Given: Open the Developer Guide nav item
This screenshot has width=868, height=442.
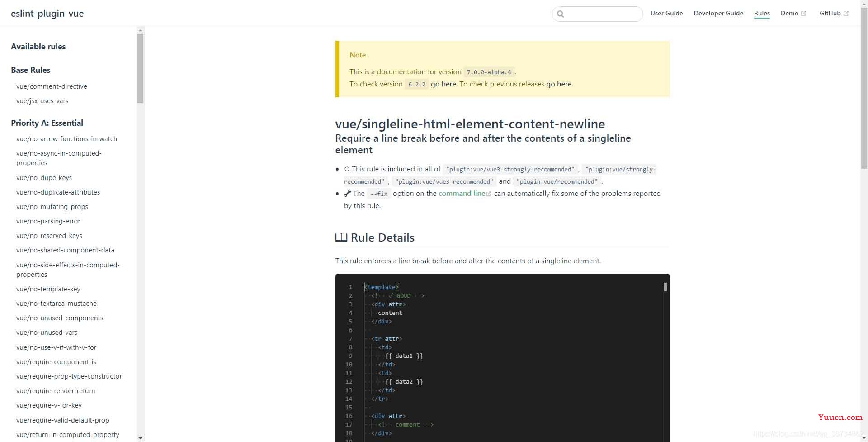Looking at the screenshot, I should (x=718, y=13).
